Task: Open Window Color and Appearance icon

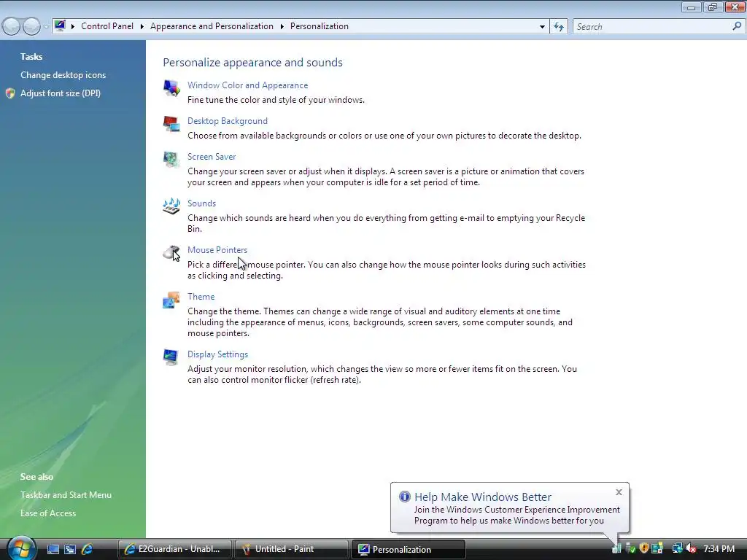Action: [x=171, y=88]
